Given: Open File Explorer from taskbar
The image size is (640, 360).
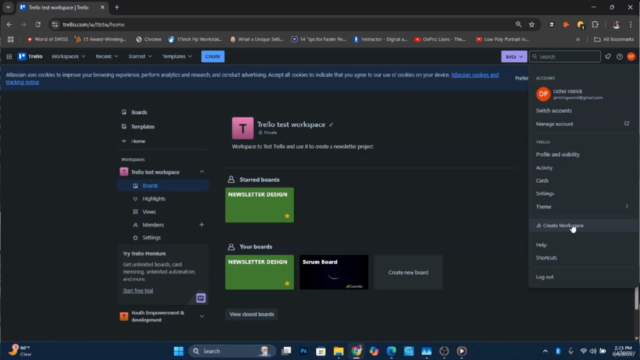Looking at the screenshot, I should tap(338, 351).
